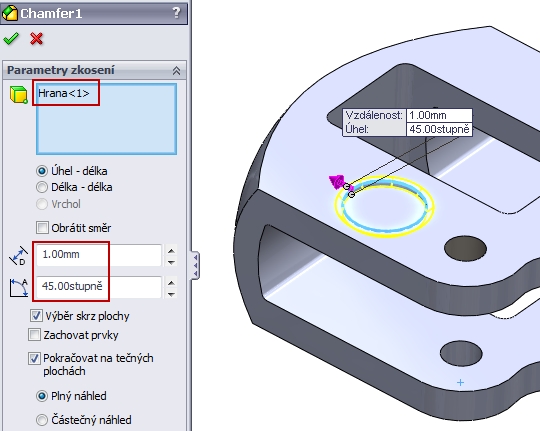The height and width of the screenshot is (431, 540).
Task: Collapse the property panel with side handle
Action: pyautogui.click(x=195, y=265)
